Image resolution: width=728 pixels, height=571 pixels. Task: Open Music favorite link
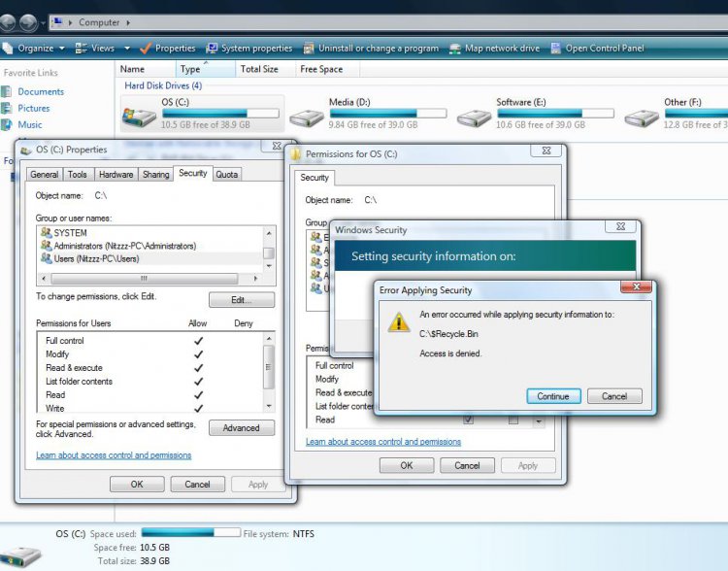point(30,124)
